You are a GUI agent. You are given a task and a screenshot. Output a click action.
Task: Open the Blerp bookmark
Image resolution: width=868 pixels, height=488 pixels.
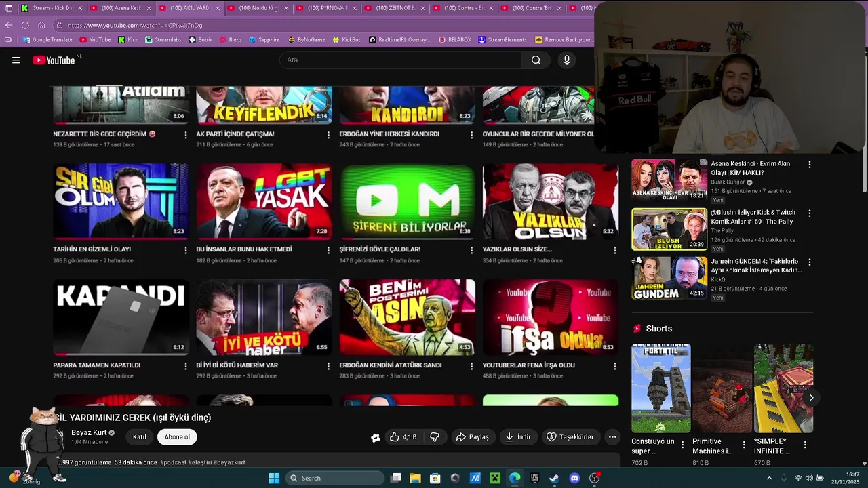pos(230,40)
